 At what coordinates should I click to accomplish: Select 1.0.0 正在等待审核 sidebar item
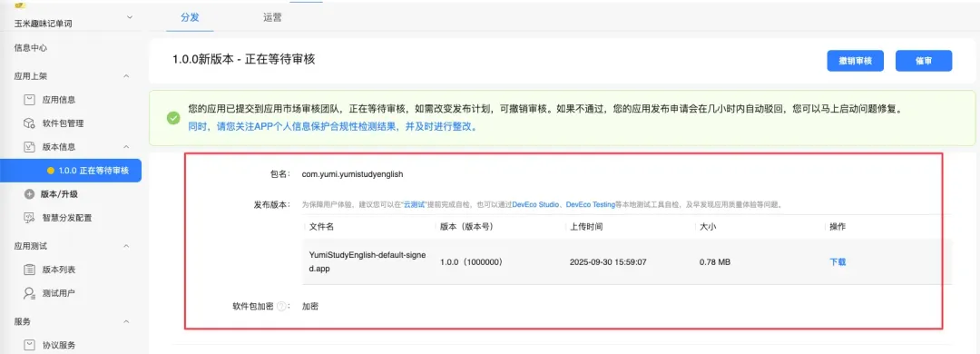point(71,171)
